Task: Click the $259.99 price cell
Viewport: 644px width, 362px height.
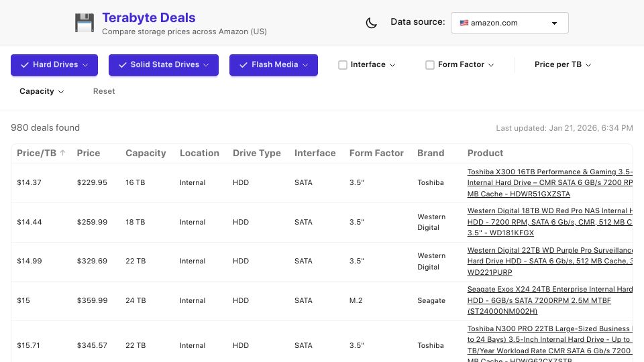Action: coord(92,222)
